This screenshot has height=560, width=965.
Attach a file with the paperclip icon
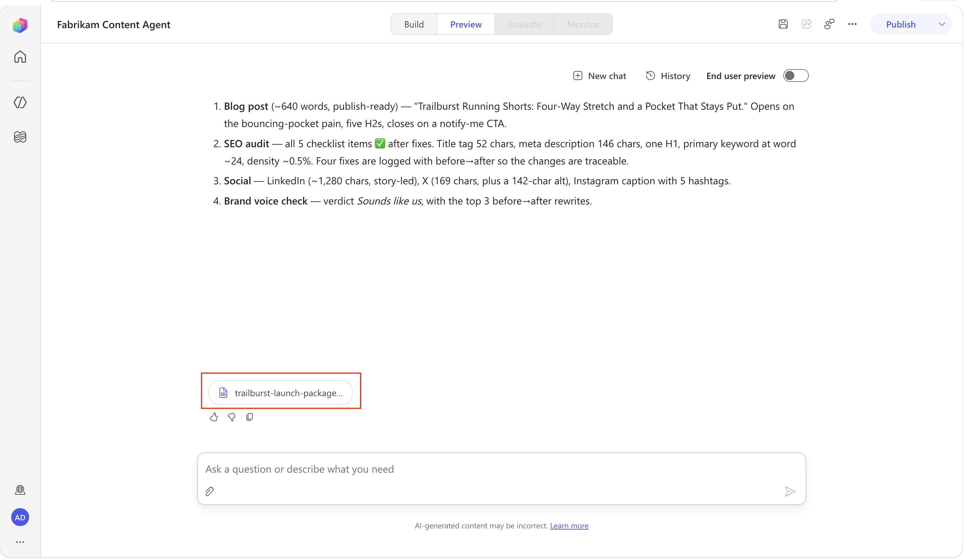click(210, 492)
